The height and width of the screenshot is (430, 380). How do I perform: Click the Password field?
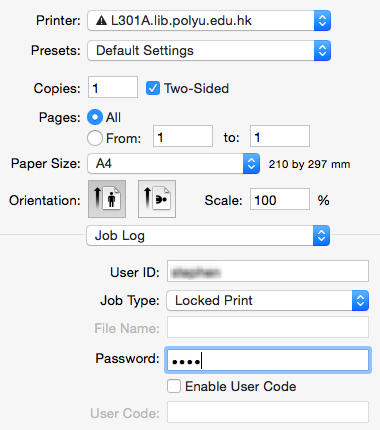coord(268,360)
